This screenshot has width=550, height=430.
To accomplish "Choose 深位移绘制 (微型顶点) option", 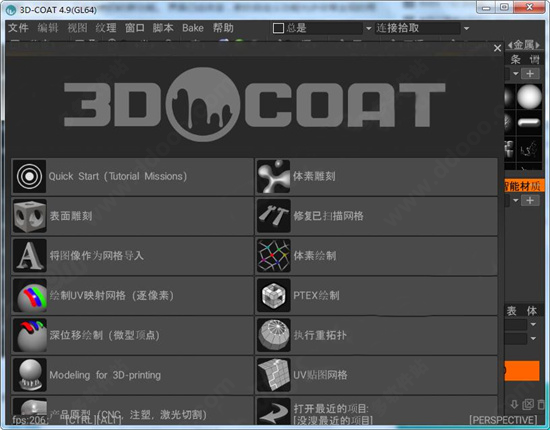I will (133, 335).
